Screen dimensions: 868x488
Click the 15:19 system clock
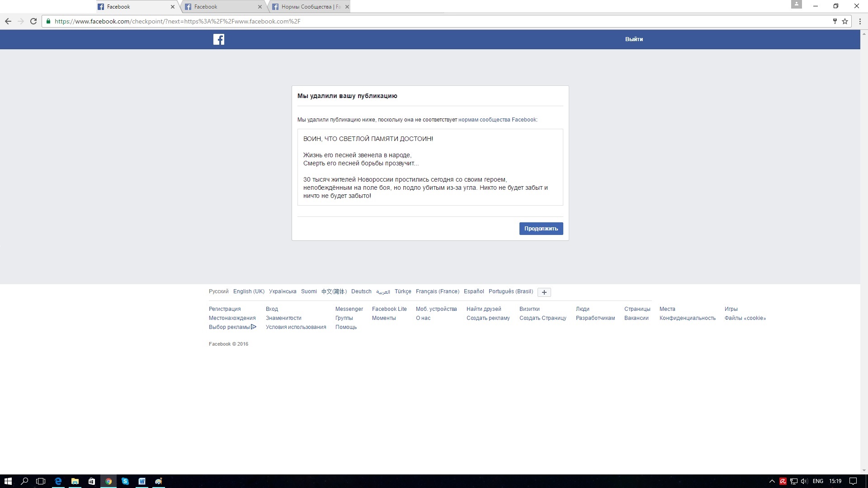click(835, 481)
